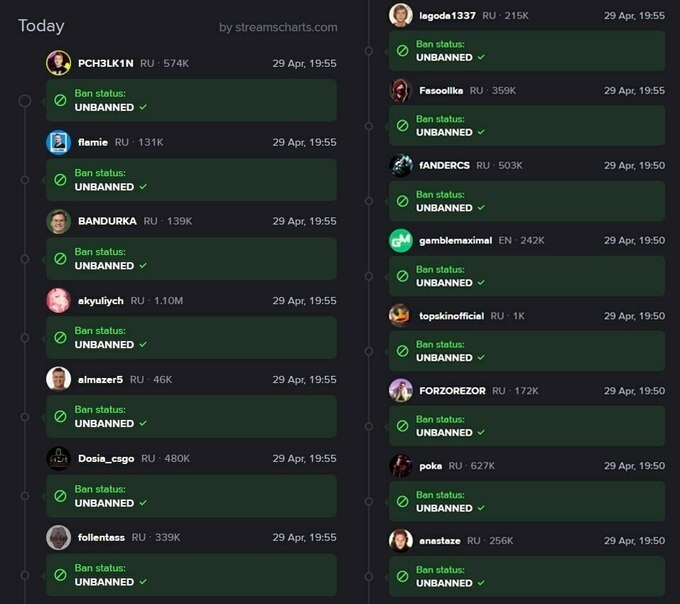Click the anastaze profile avatar
The width and height of the screenshot is (680, 604).
400,541
